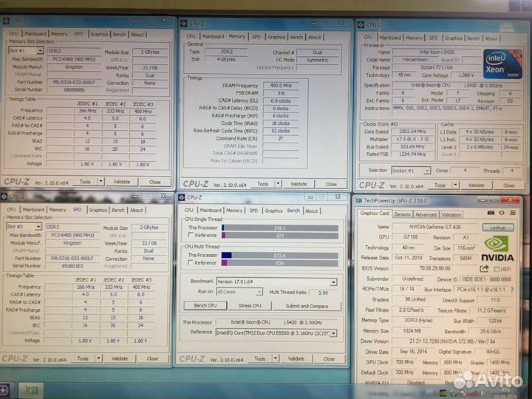Click multi thread This Processor 873.4 bar
Viewport: 532px width, 399px height.
tap(280, 256)
